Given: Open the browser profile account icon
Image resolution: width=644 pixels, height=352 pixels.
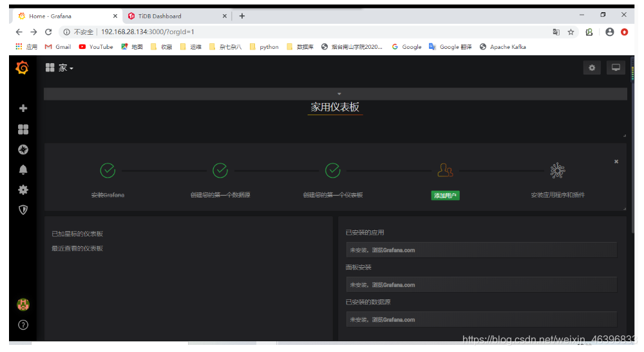Looking at the screenshot, I should point(609,32).
